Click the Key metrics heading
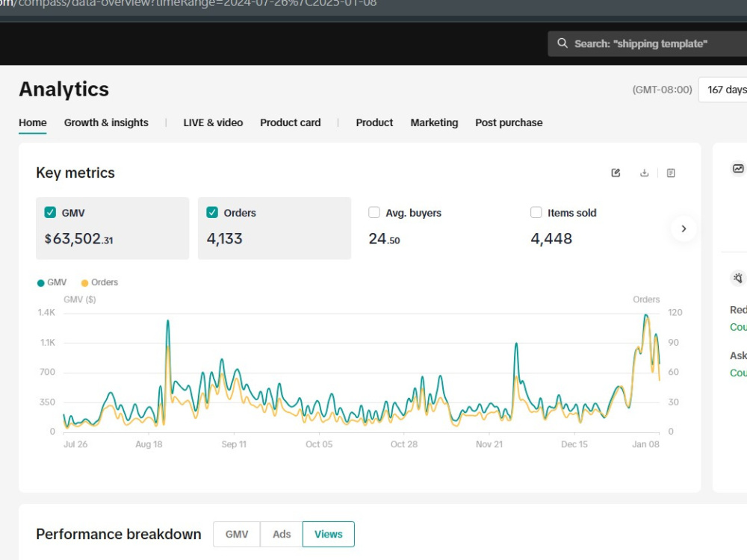This screenshot has height=560, width=747. pyautogui.click(x=75, y=173)
